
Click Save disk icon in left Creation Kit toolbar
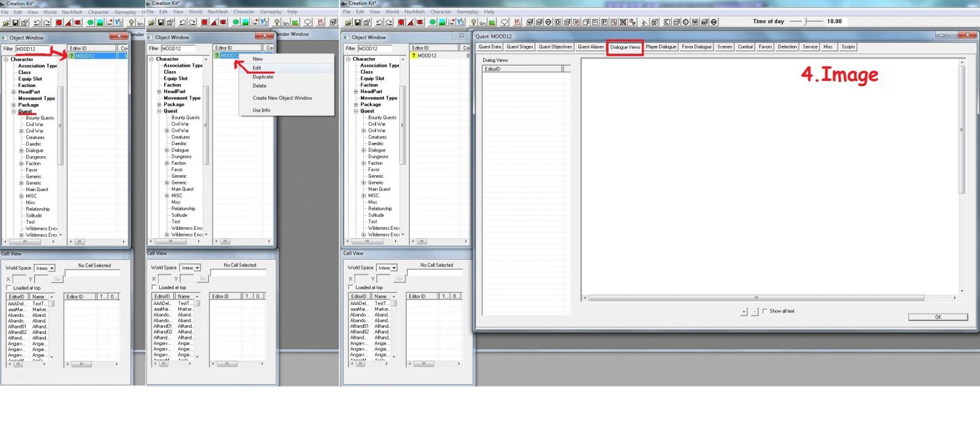[15, 23]
